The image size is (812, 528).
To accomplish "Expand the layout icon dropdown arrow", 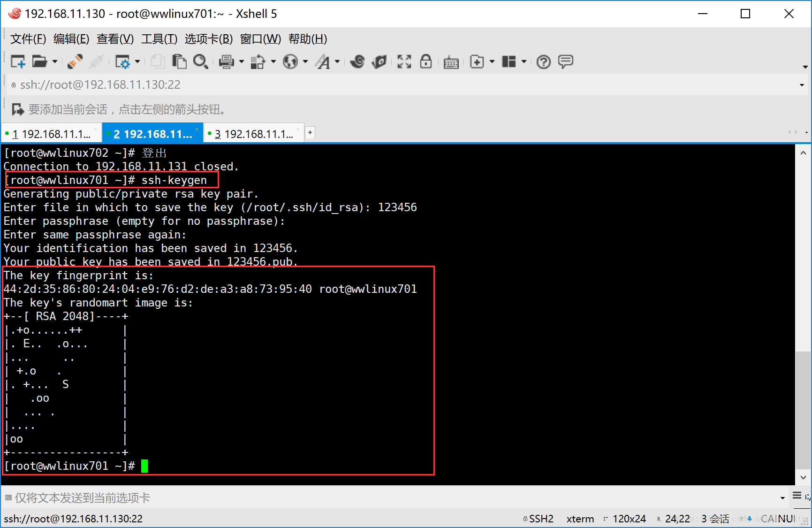I will point(524,61).
